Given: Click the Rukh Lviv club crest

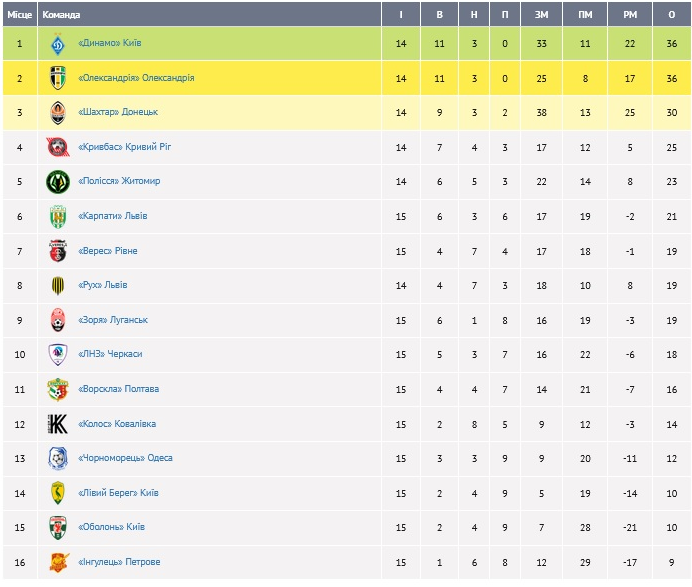Looking at the screenshot, I should 58,285.
